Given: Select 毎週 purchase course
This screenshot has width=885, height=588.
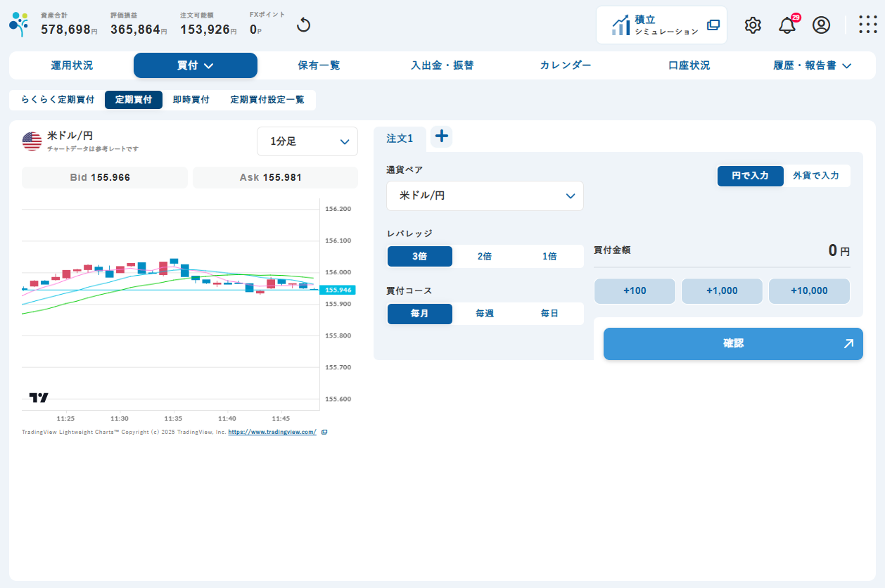Looking at the screenshot, I should pyautogui.click(x=485, y=314).
